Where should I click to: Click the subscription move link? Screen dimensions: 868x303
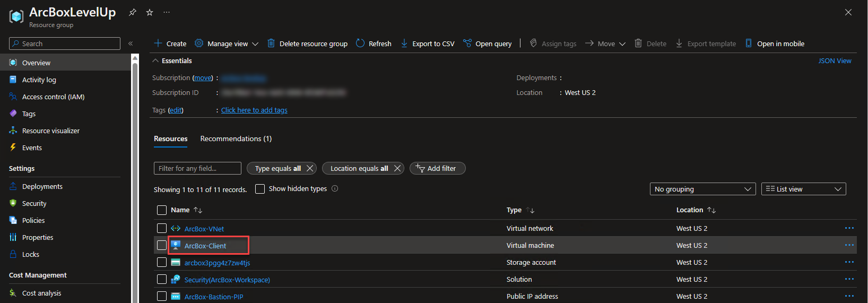point(203,78)
